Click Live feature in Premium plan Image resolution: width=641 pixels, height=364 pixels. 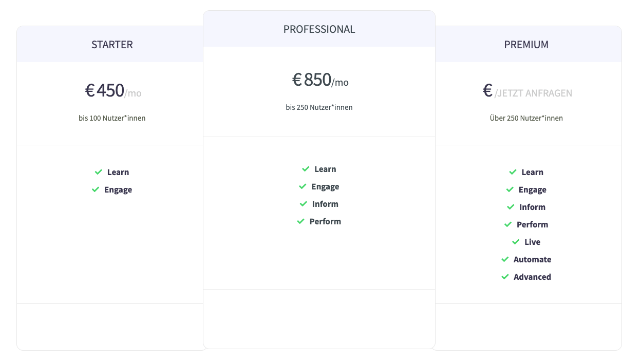(x=532, y=242)
